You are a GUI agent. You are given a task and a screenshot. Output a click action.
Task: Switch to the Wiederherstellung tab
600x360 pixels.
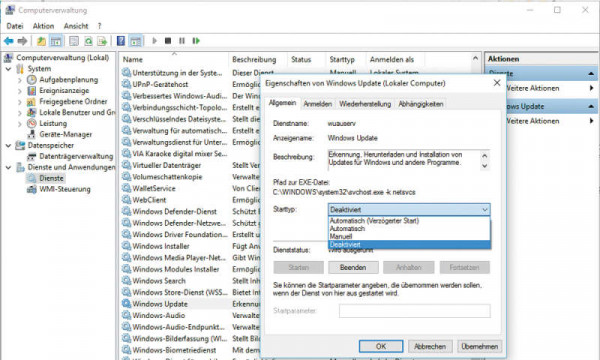(x=365, y=104)
